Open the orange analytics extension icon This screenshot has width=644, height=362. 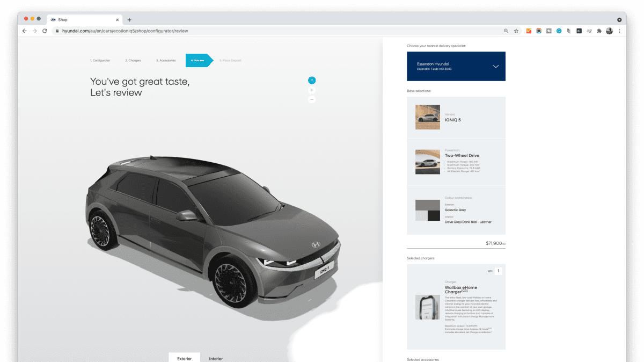click(x=529, y=31)
